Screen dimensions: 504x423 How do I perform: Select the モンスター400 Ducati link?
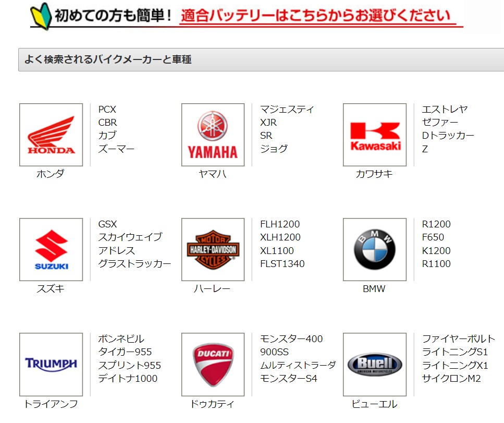(x=291, y=339)
